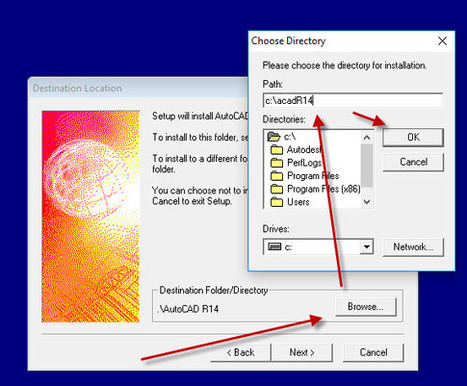Close the Choose Directory dialog
The image size is (467, 386).
point(442,41)
